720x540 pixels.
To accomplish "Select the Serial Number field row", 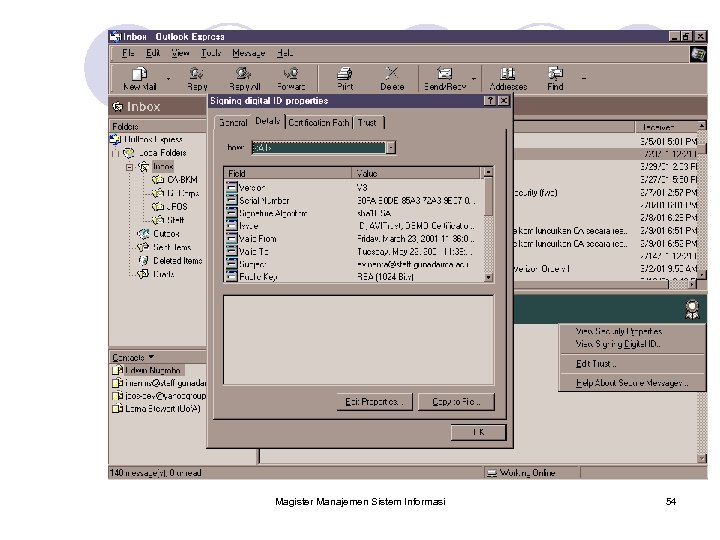I will coord(354,201).
